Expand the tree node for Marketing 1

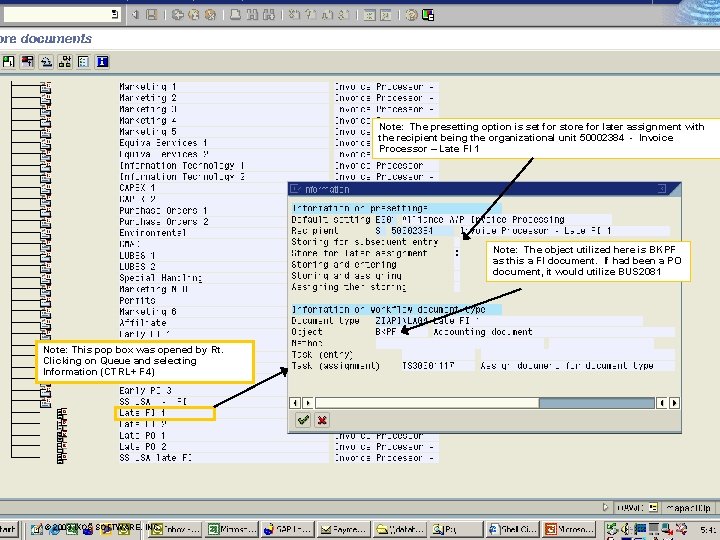coord(45,87)
